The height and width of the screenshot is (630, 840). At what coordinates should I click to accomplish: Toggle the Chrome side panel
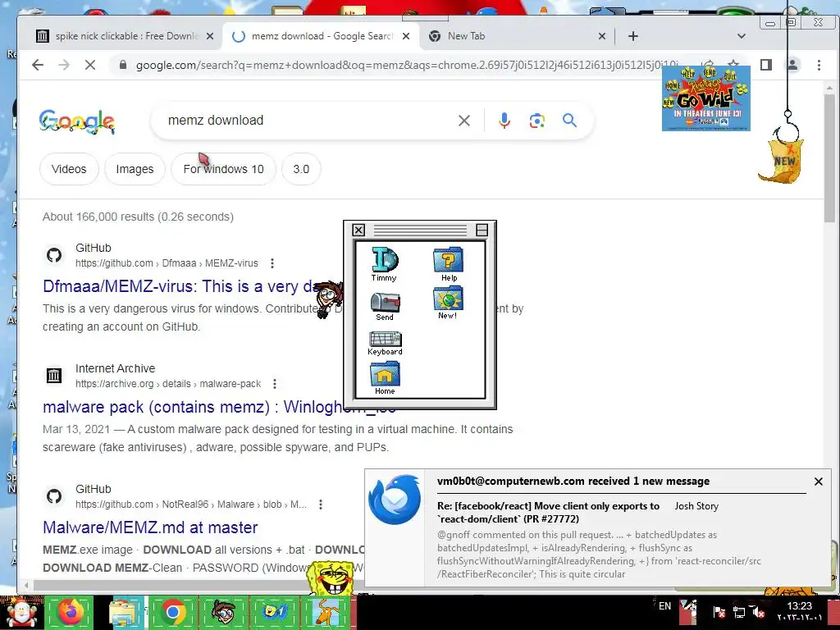[x=766, y=65]
